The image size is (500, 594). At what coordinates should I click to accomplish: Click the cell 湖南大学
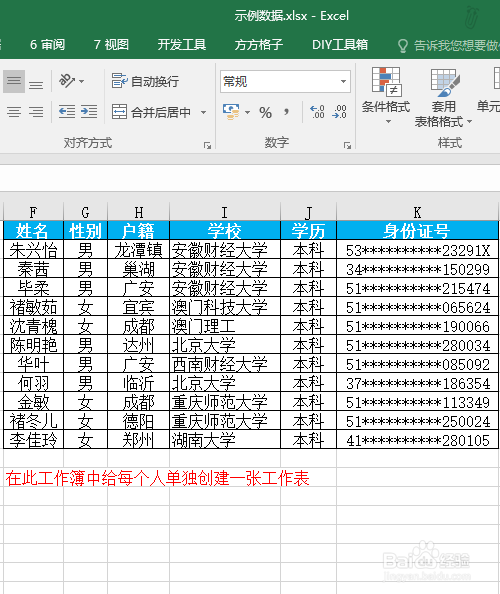[x=225, y=439]
